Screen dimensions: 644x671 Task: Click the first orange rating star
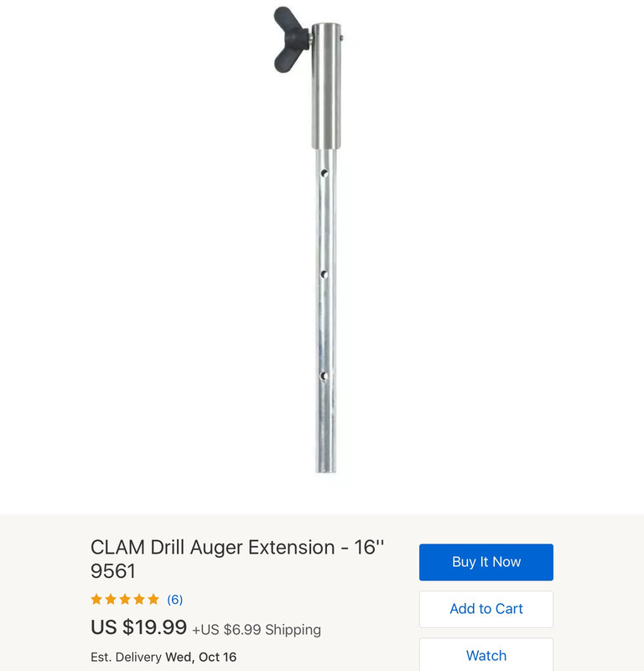coord(96,599)
